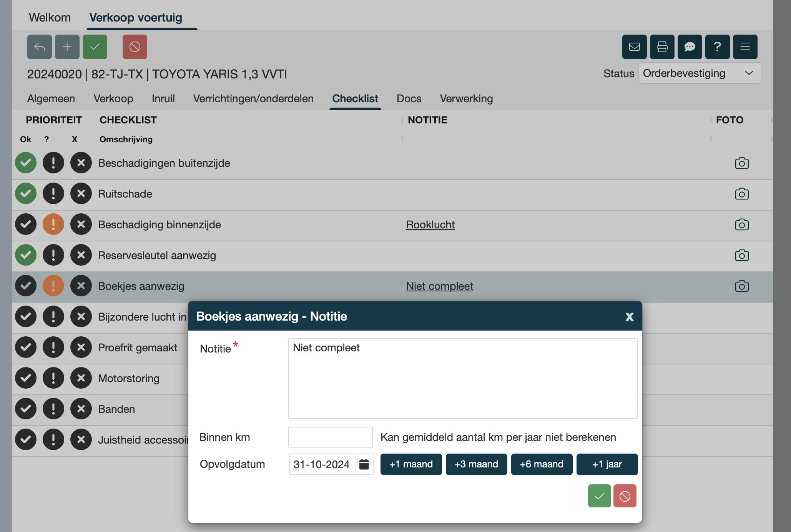The width and height of the screenshot is (791, 532).
Task: Switch to the Verrichtingen/onderdelen tab
Action: 253,99
